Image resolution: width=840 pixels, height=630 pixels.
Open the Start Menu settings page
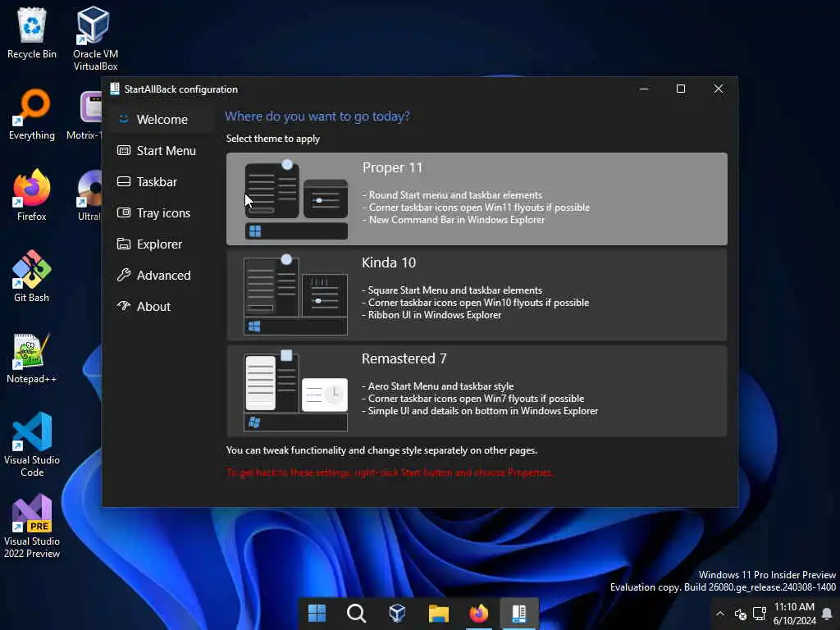tap(162, 151)
